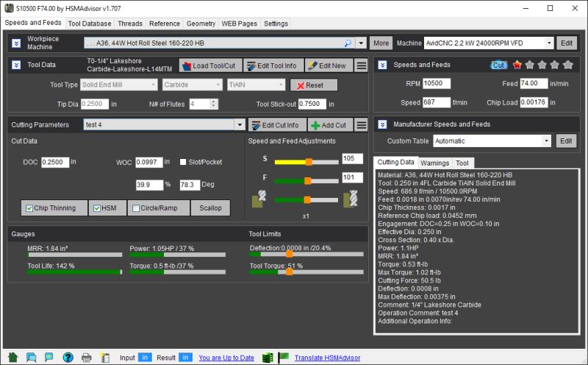Open the Cutting Parameters hamburger menu
Screen dimensions: 588x365
362,125
